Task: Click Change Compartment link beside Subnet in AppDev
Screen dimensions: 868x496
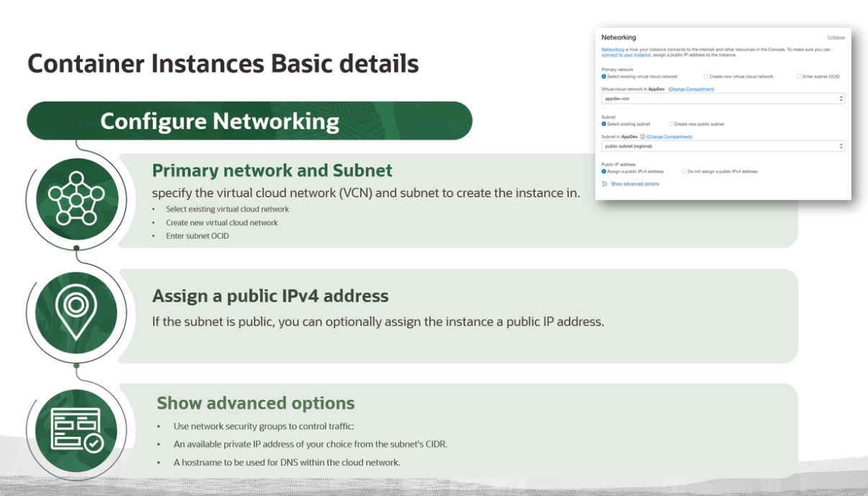Action: pyautogui.click(x=669, y=137)
